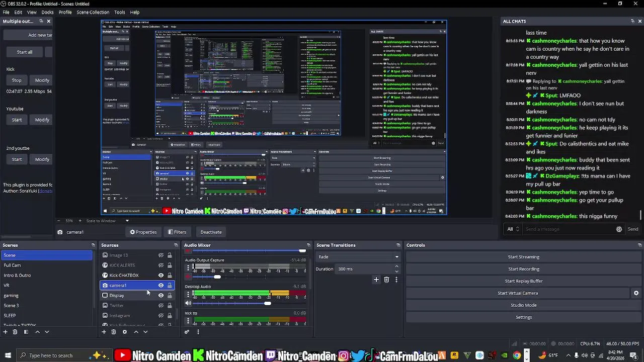This screenshot has width=644, height=362.
Task: Open the Docks menu
Action: pyautogui.click(x=47, y=12)
